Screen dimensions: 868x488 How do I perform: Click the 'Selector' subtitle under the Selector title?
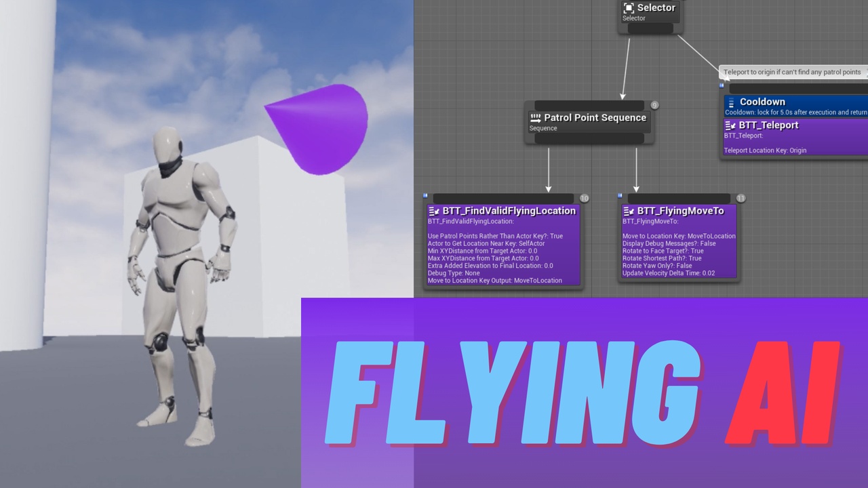[633, 18]
